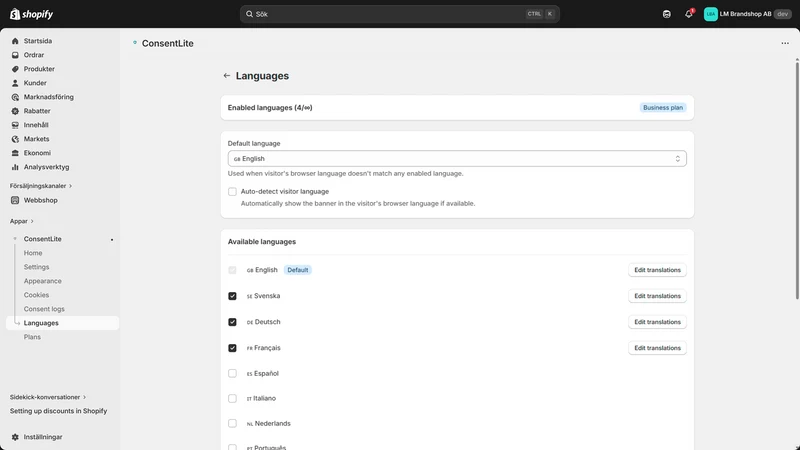800x450 pixels.
Task: Enable the Español language checkbox
Action: pos(232,373)
